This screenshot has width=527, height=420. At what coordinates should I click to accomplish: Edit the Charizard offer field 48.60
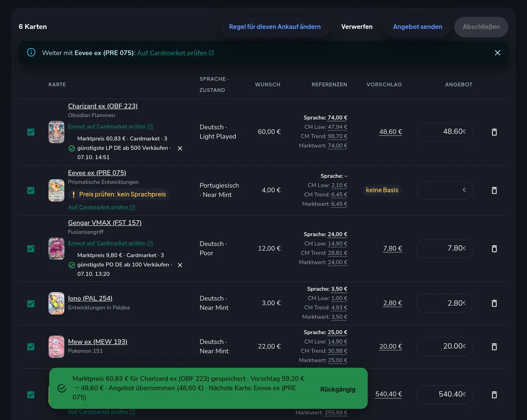tap(445, 132)
